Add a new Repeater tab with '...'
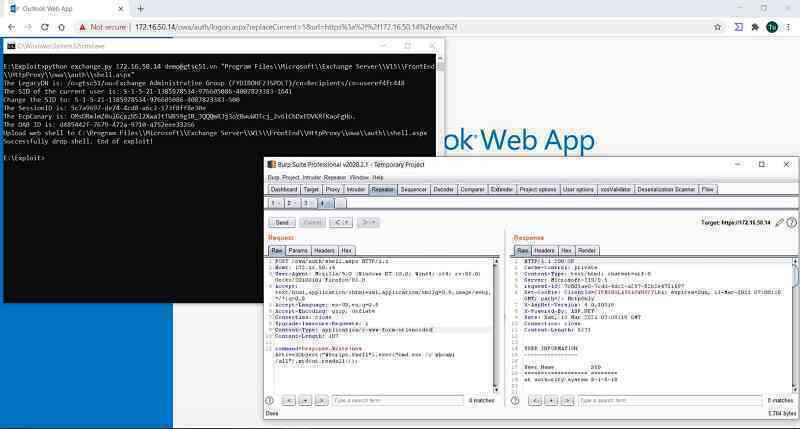 click(340, 203)
